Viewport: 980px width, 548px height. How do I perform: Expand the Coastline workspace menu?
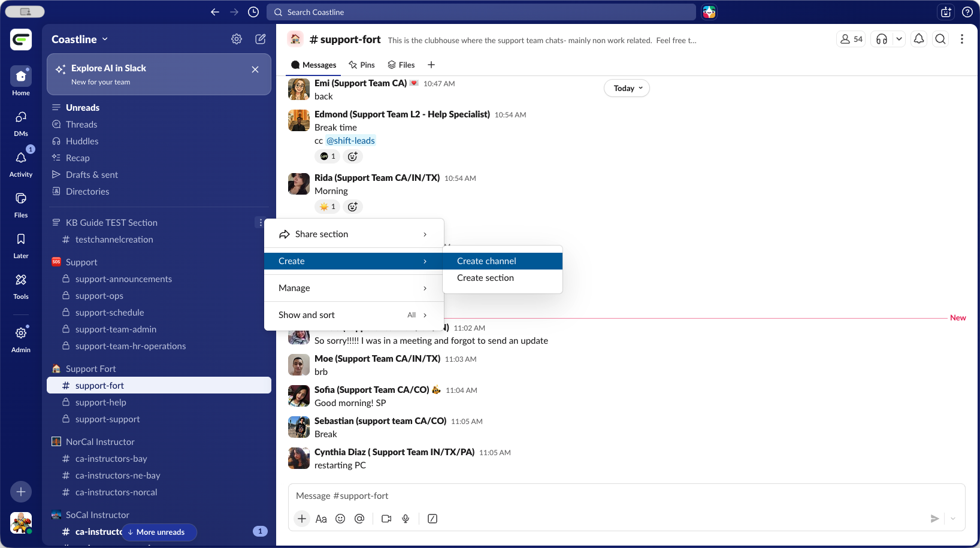coord(80,39)
